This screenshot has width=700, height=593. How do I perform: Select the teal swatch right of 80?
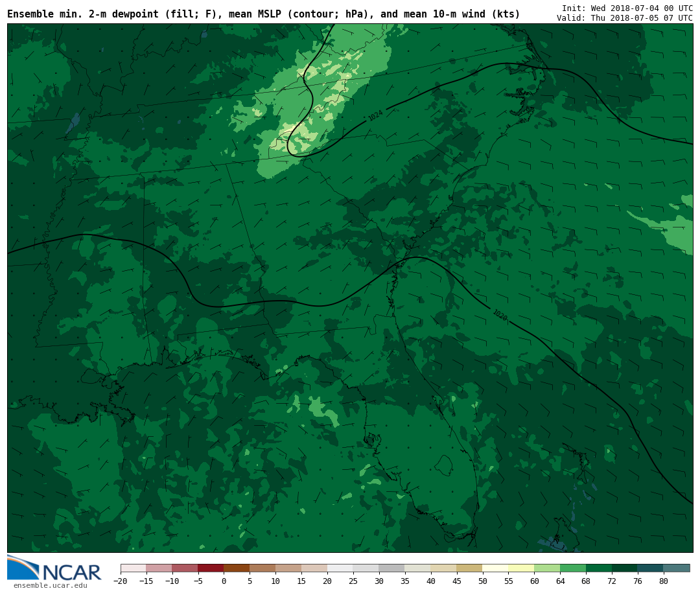click(676, 568)
